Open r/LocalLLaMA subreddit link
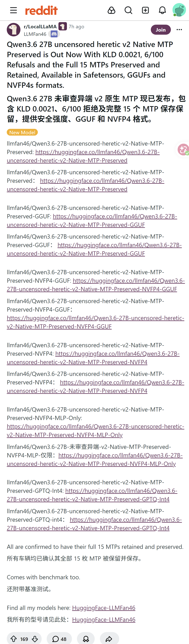The width and height of the screenshot is (189, 644). [40, 27]
